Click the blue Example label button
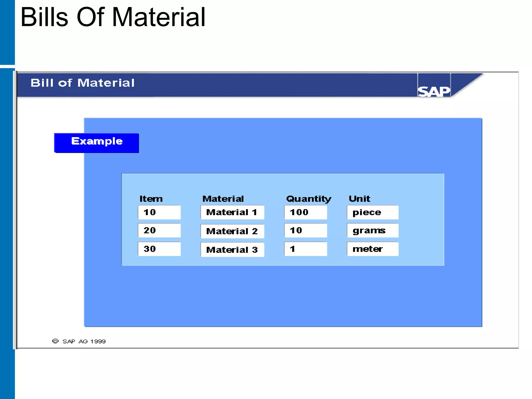532x399 pixels. [x=96, y=143]
